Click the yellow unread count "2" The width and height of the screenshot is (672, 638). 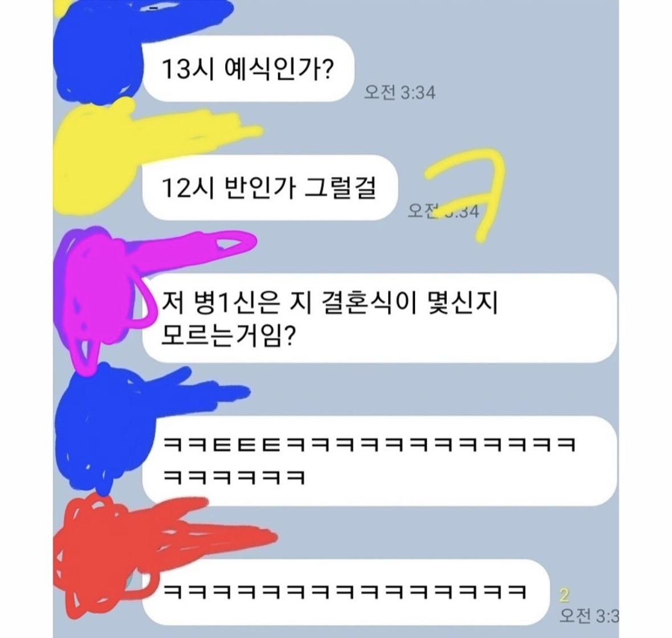pyautogui.click(x=564, y=596)
